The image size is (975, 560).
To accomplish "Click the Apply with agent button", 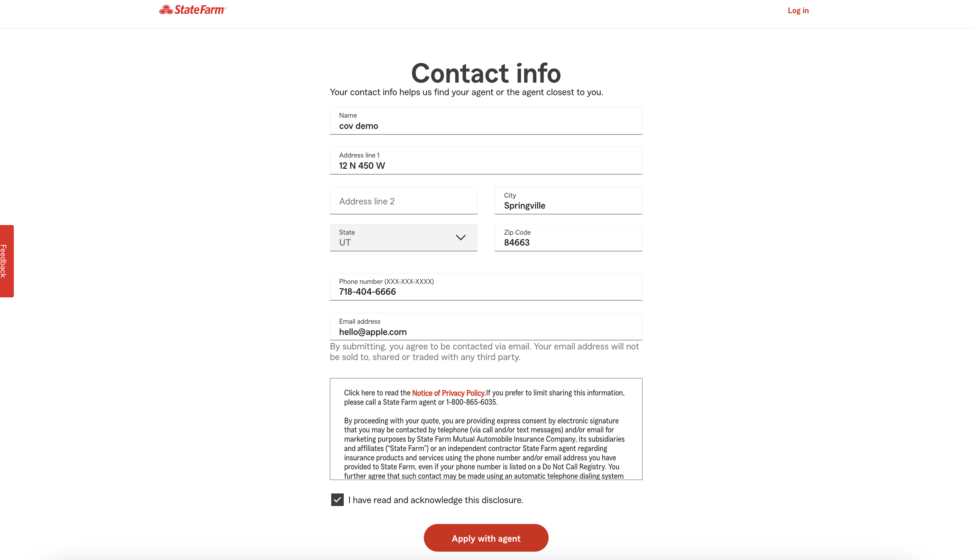I will (x=485, y=538).
